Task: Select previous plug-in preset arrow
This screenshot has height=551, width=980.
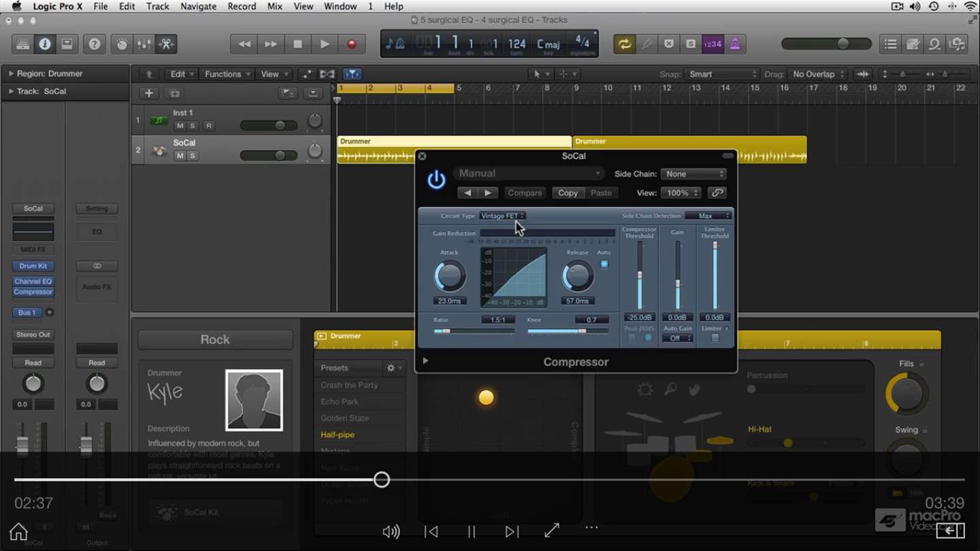Action: (x=467, y=193)
